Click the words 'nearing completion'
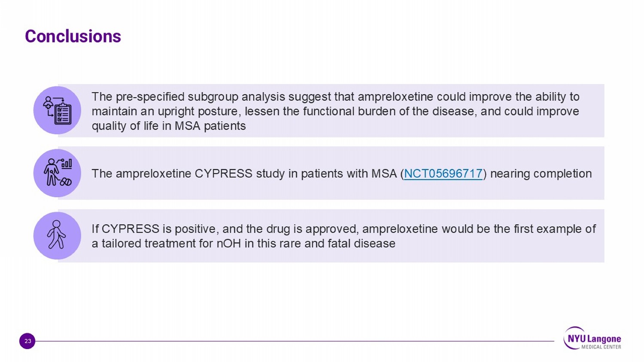The height and width of the screenshot is (362, 644). click(541, 174)
